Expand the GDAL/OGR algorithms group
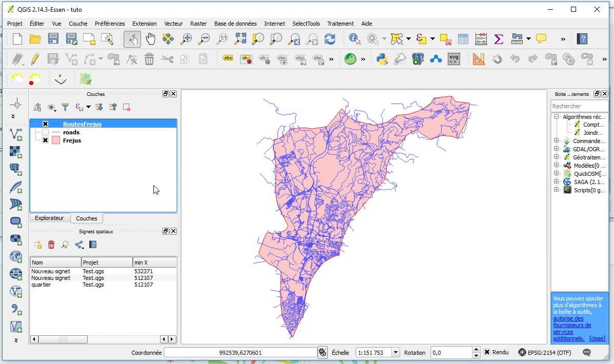 coord(556,149)
